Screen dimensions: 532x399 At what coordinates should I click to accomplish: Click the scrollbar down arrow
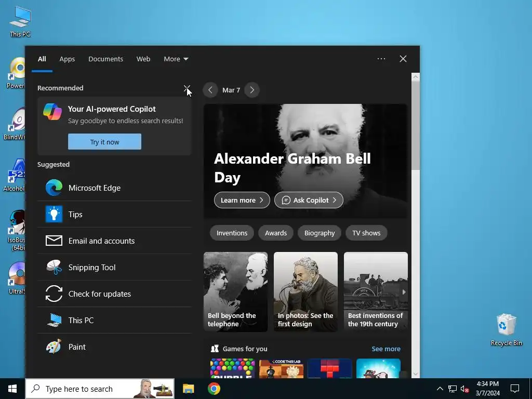tap(416, 374)
